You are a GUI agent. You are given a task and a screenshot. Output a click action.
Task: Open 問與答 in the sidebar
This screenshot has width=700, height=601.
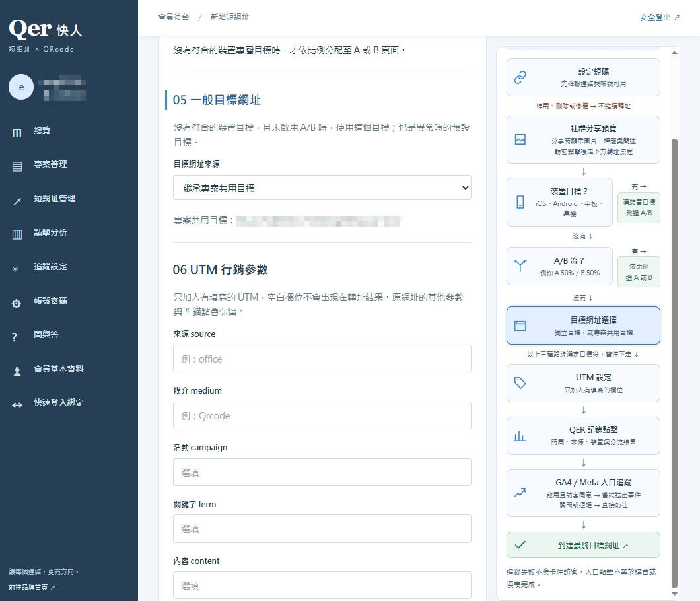click(x=46, y=334)
